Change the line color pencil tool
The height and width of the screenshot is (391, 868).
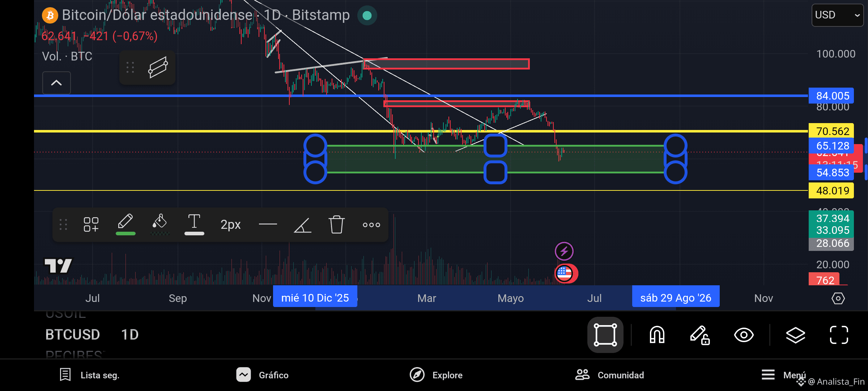coord(125,224)
